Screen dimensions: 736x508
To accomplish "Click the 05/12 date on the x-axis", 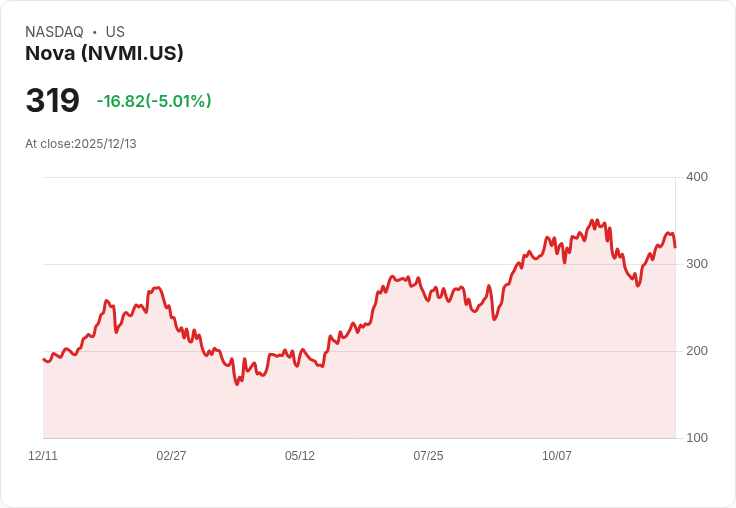I will [x=300, y=456].
